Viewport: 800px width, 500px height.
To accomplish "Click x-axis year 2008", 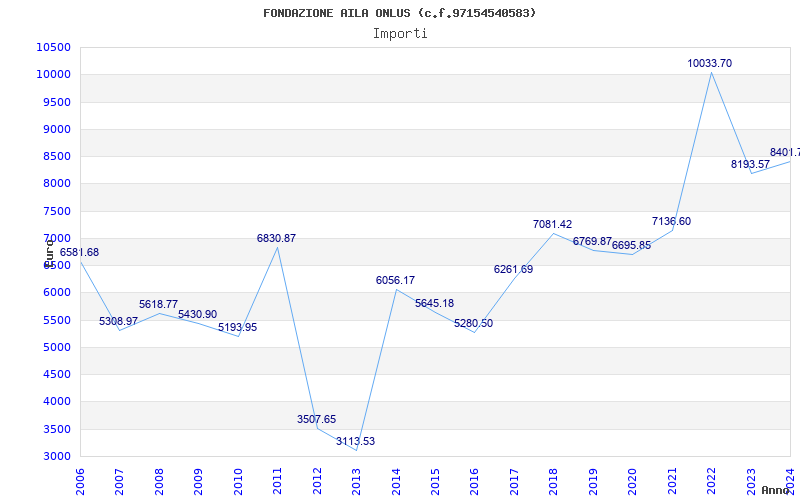I will coord(159,482).
